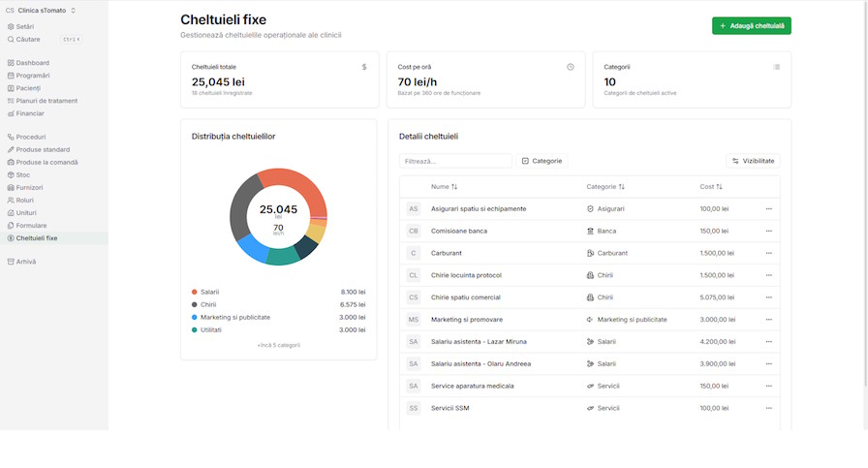Click the Setări gear icon
The height and width of the screenshot is (468, 868).
click(x=11, y=27)
